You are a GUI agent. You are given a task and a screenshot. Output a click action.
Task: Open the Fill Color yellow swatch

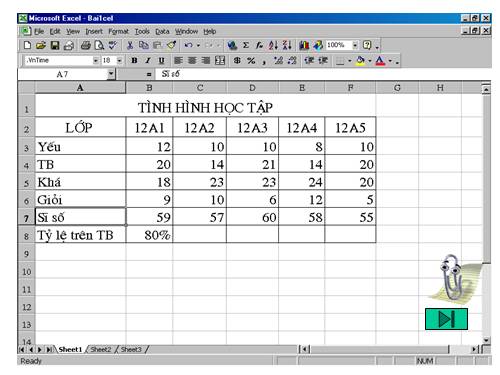360,61
